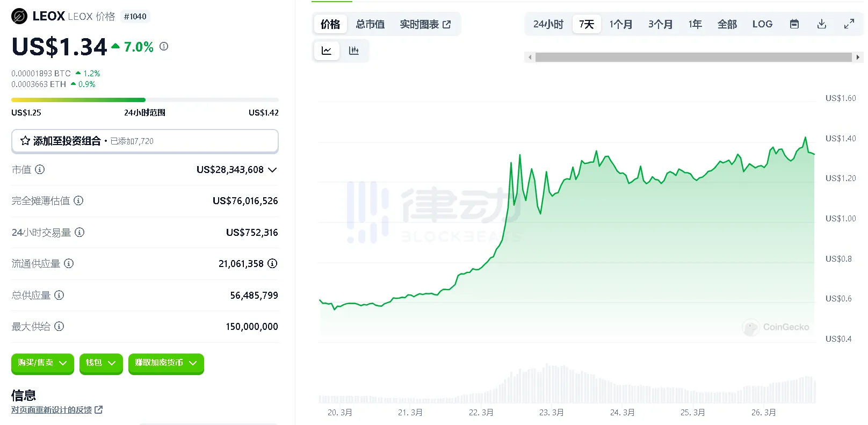Switch to candlestick chart view icon
Image resolution: width=868 pixels, height=425 pixels.
(353, 51)
